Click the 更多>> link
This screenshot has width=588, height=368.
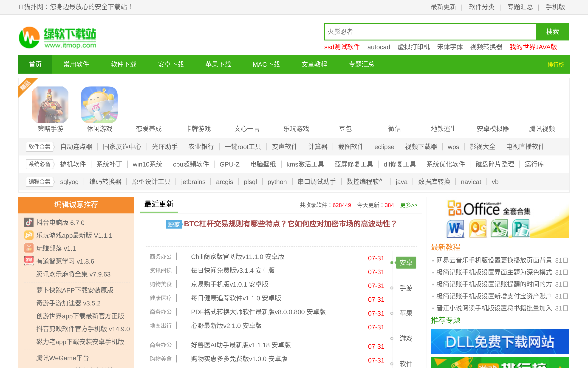[409, 205]
